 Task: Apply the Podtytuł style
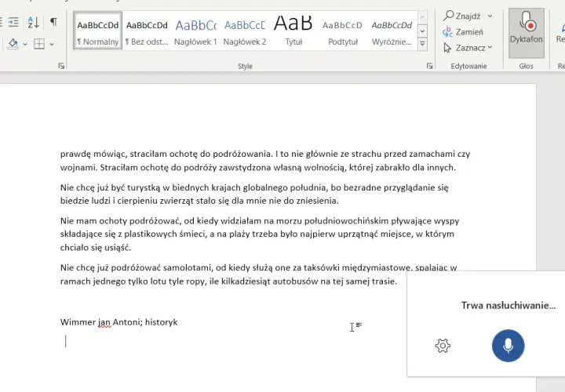pyautogui.click(x=343, y=31)
